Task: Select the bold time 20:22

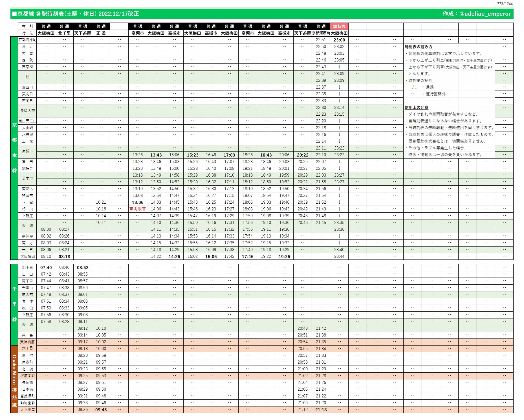Action: tap(303, 155)
